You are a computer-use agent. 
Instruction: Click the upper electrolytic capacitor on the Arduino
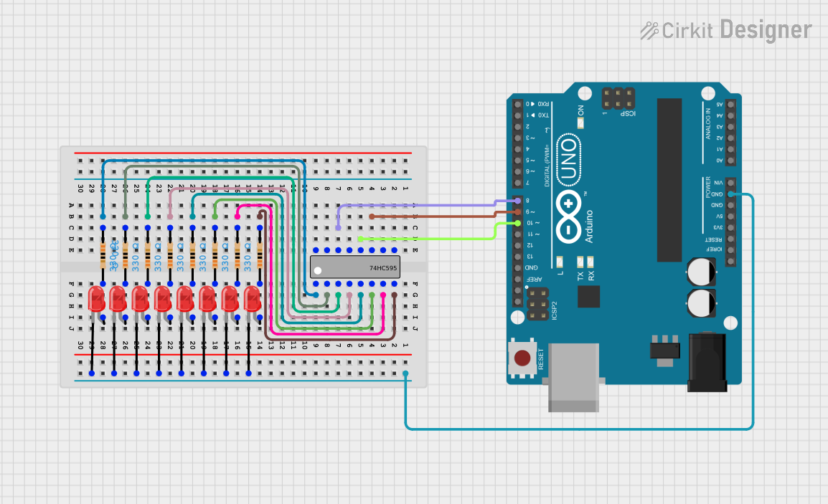point(701,272)
